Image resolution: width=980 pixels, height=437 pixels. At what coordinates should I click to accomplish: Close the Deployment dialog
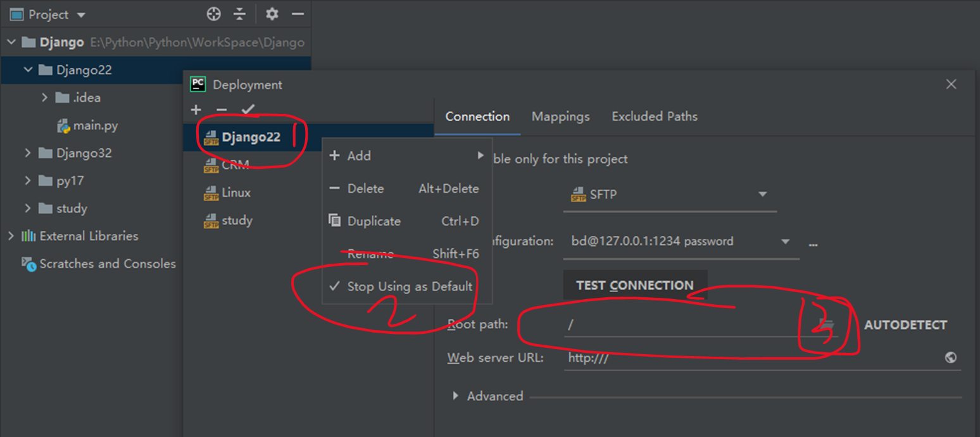[951, 84]
